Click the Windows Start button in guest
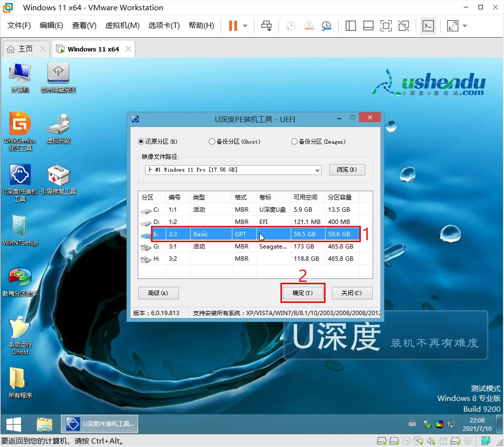Image resolution: width=504 pixels, height=447 pixels. tap(14, 424)
